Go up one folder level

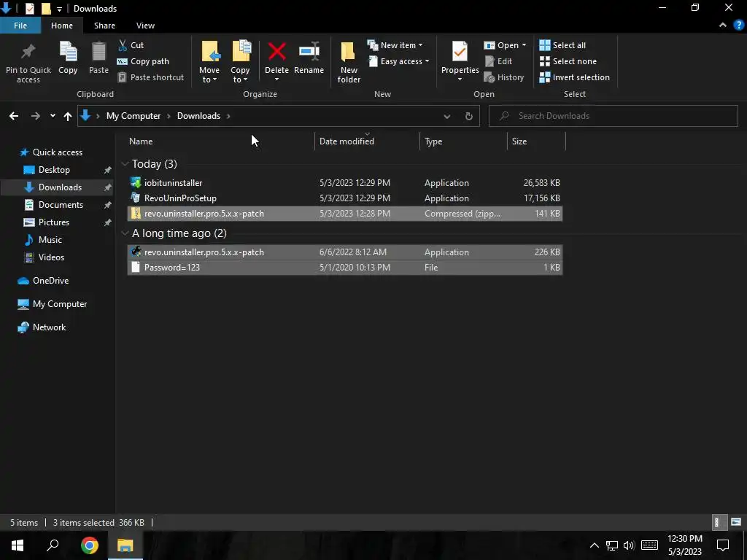point(68,116)
